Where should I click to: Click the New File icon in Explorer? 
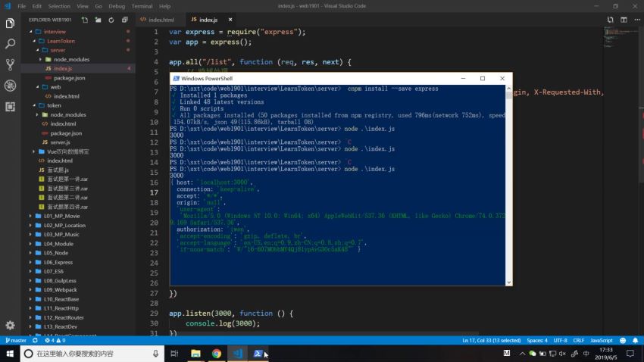pos(84,19)
